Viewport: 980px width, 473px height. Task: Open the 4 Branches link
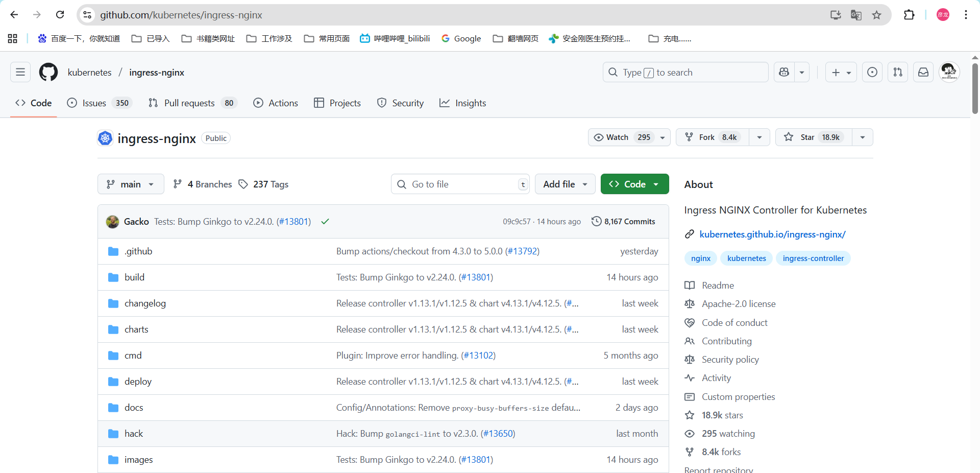(203, 184)
